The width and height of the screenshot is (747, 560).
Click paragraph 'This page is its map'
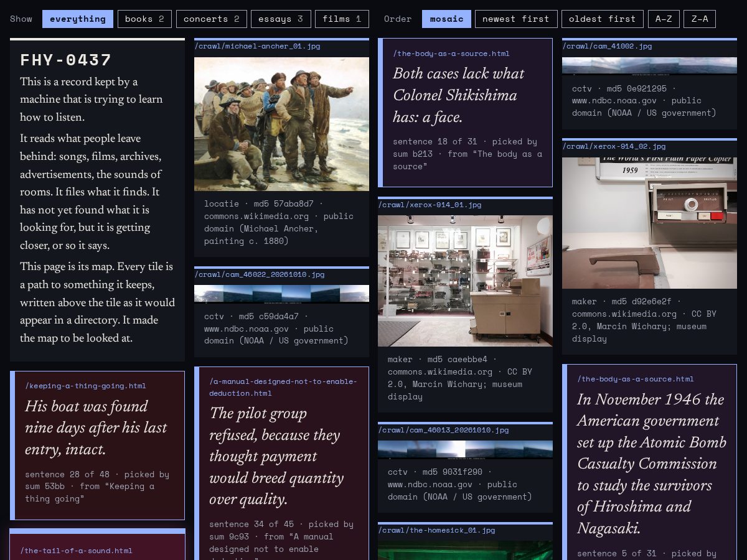click(x=97, y=302)
